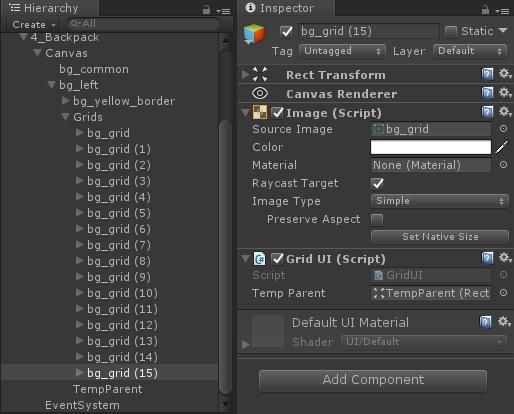The width and height of the screenshot is (514, 414).
Task: Click the Grid UI C# script icon
Action: 260,259
